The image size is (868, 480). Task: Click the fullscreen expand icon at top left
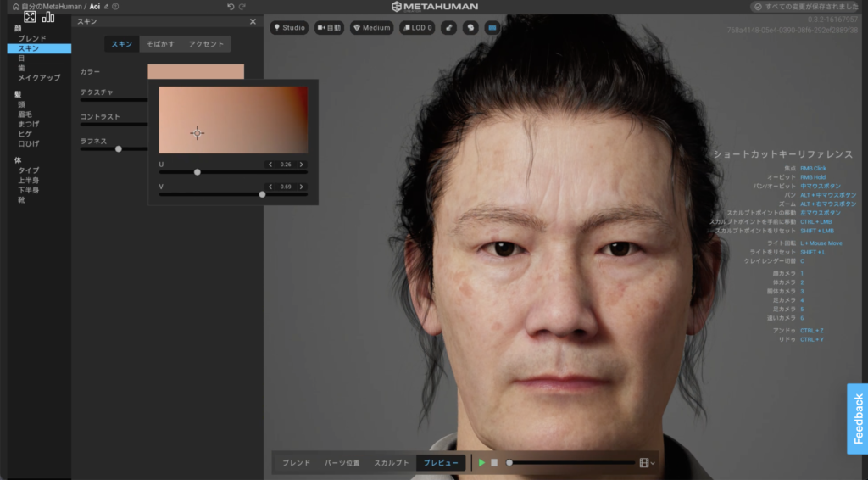[30, 17]
